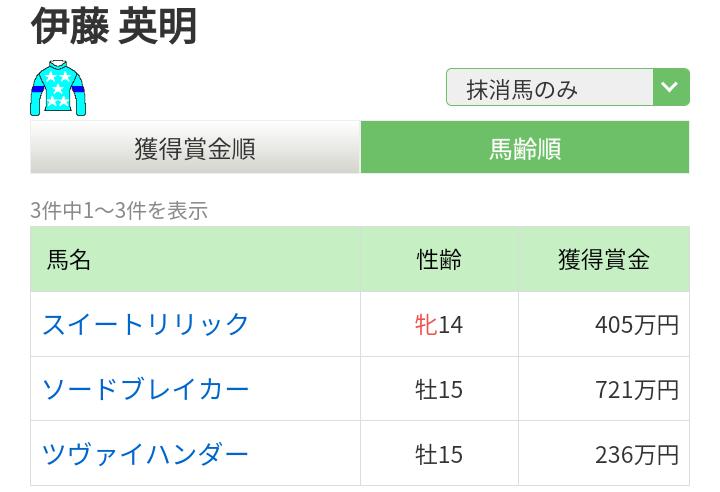Click the red 牝 symbol in the first row

point(426,325)
